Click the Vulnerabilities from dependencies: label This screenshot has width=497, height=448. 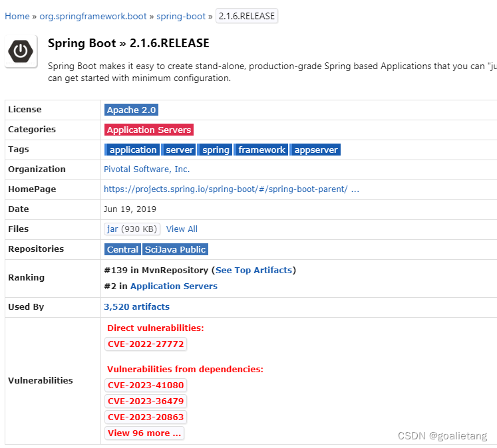coord(185,369)
